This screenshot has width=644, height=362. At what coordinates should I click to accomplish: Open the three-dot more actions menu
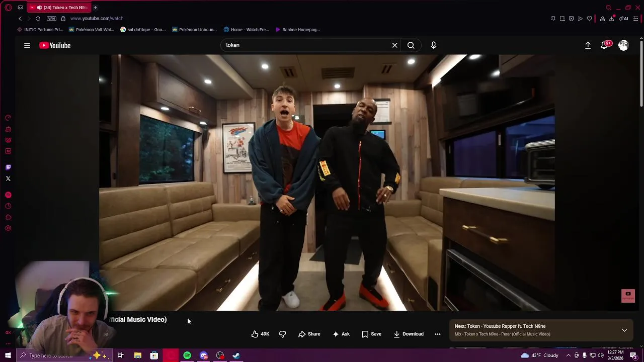(x=438, y=334)
